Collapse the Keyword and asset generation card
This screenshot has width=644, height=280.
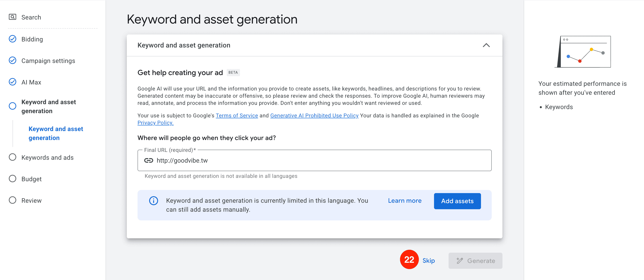(486, 45)
